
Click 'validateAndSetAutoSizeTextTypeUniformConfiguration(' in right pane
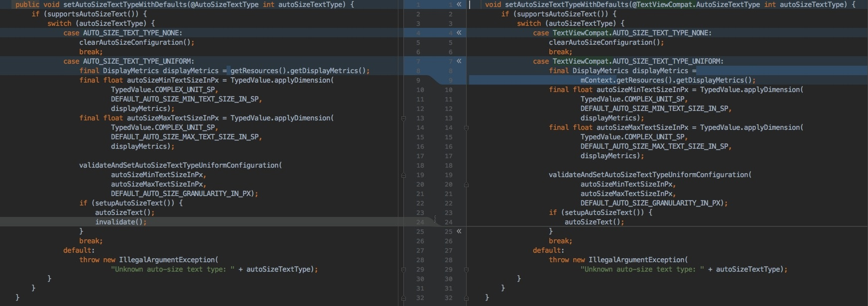pyautogui.click(x=650, y=175)
